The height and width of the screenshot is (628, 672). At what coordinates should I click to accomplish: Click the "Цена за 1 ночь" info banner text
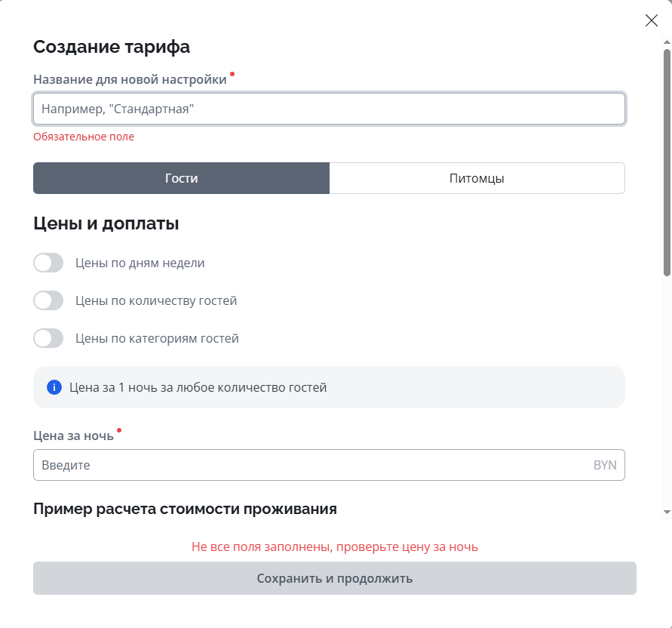click(x=198, y=388)
